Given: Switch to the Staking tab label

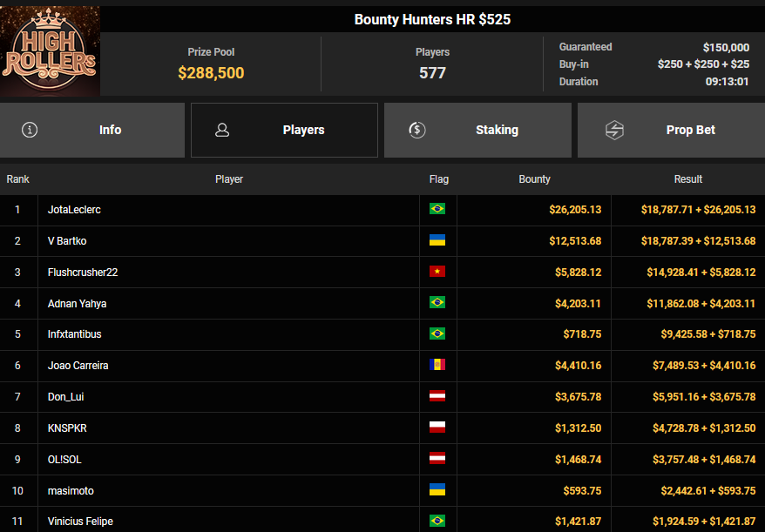Looking at the screenshot, I should click(497, 130).
